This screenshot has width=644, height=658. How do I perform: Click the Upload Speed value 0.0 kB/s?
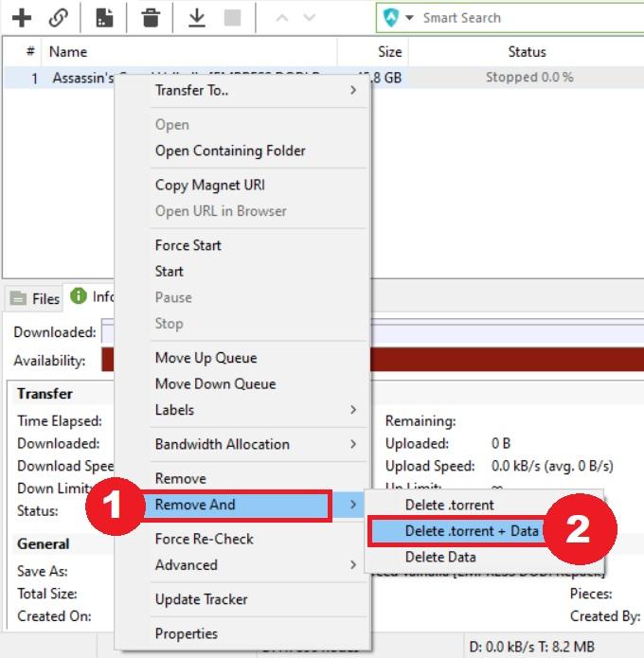(552, 466)
